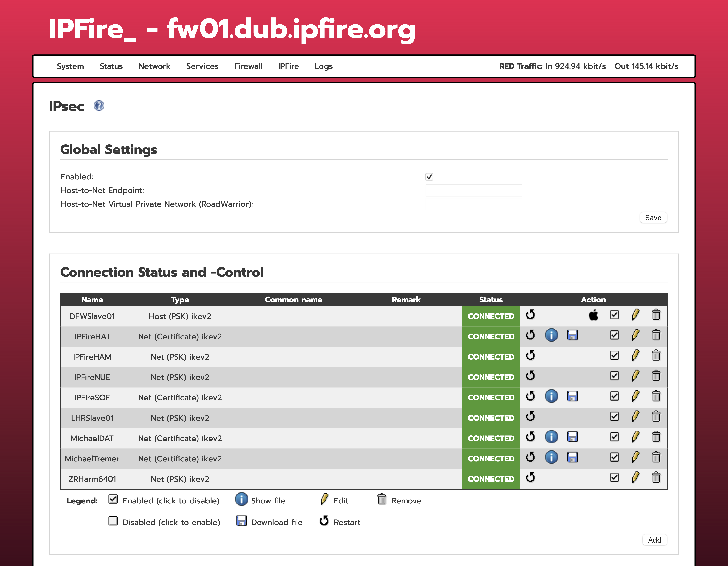Remove the LHRSlave01 connection

(x=656, y=416)
